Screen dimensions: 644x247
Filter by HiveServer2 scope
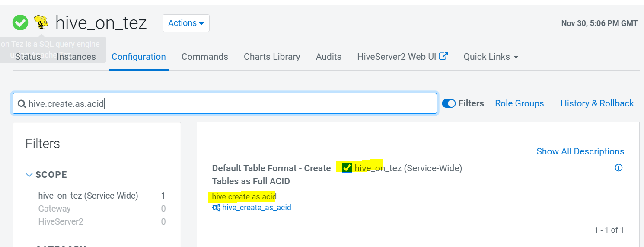61,221
